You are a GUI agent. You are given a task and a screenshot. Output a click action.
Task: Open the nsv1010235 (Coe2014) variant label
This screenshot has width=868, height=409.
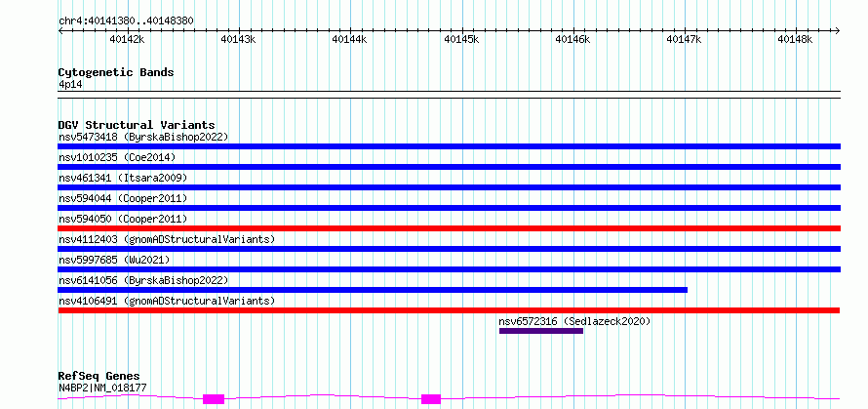click(117, 157)
